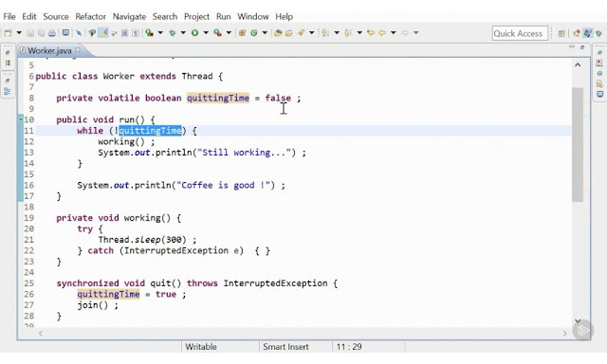The image size is (607, 364).
Task: Open the Window menu
Action: click(x=253, y=17)
